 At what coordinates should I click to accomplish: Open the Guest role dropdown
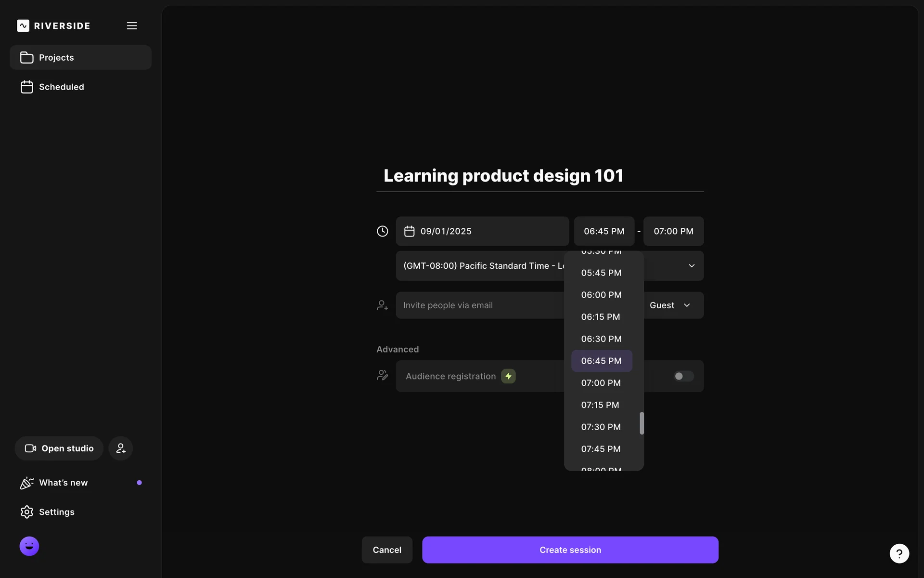(670, 305)
